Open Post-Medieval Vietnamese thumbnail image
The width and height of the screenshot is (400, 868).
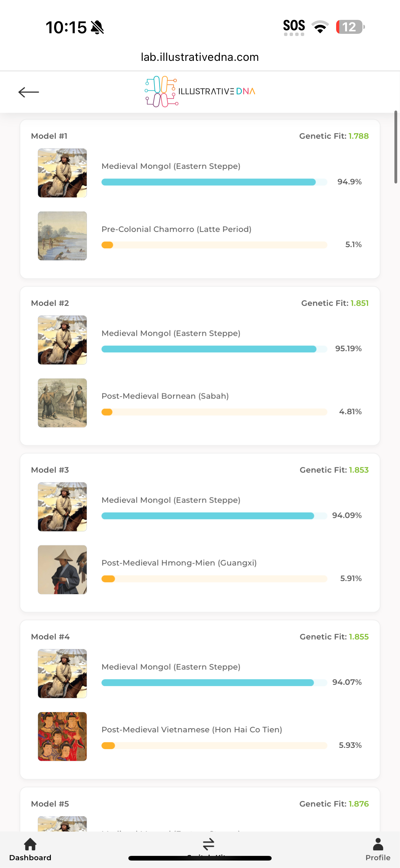click(x=62, y=736)
